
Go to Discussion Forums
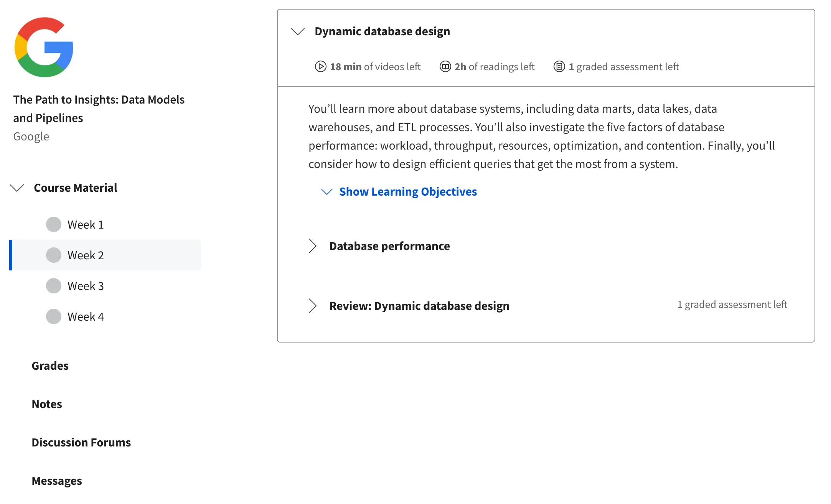click(x=81, y=442)
